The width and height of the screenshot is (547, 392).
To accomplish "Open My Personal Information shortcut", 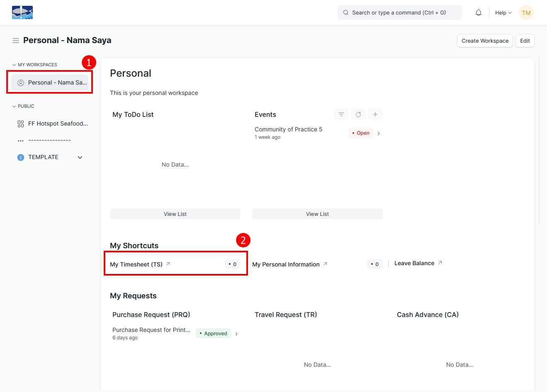I will (286, 264).
